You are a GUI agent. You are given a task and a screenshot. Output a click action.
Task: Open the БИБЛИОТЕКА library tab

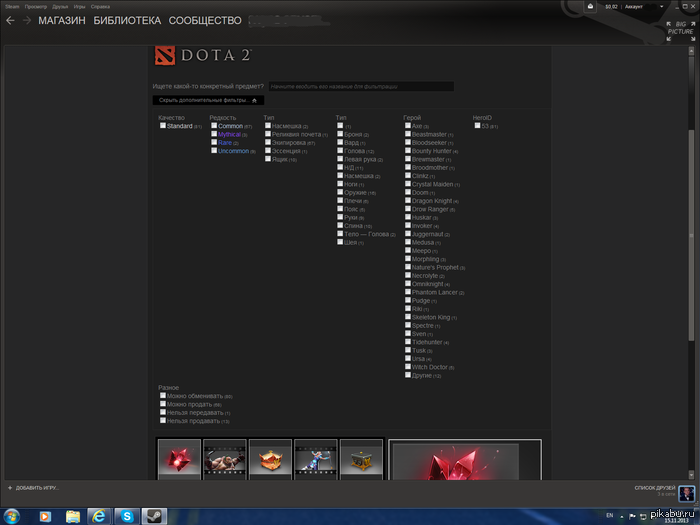[127, 21]
